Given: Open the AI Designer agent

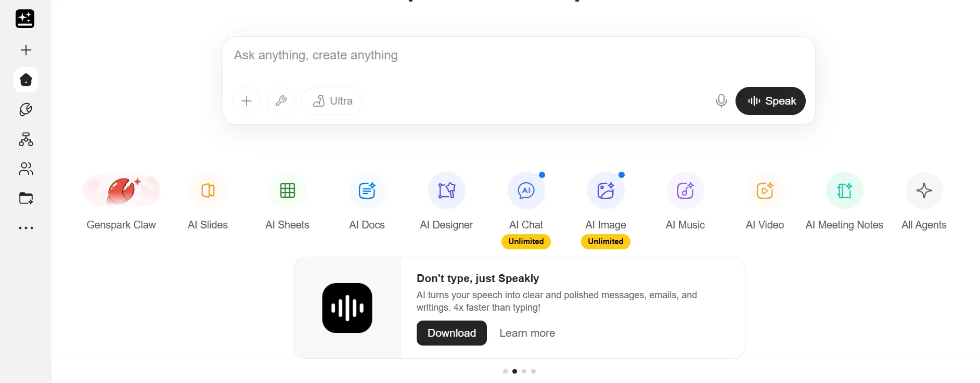Looking at the screenshot, I should click(x=446, y=202).
